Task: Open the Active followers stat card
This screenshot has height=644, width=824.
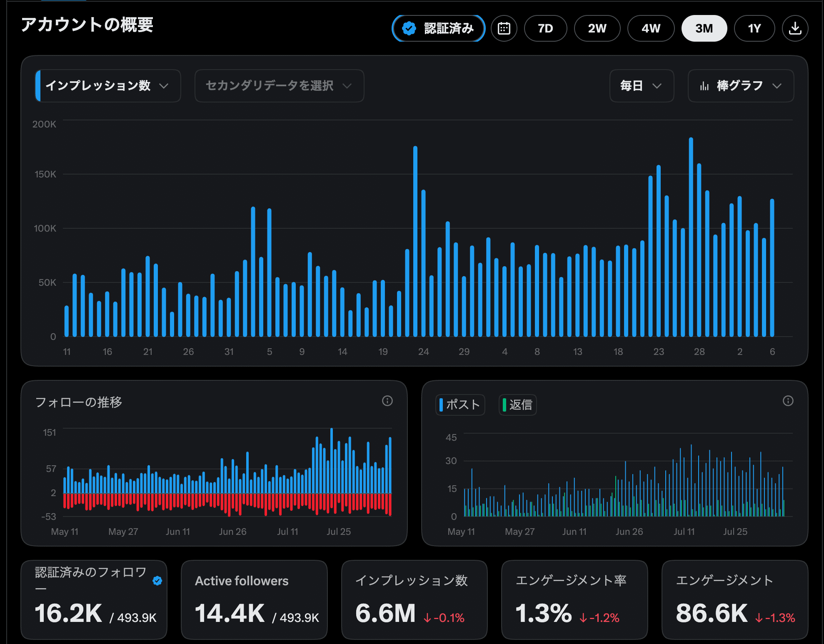Action: pyautogui.click(x=254, y=600)
